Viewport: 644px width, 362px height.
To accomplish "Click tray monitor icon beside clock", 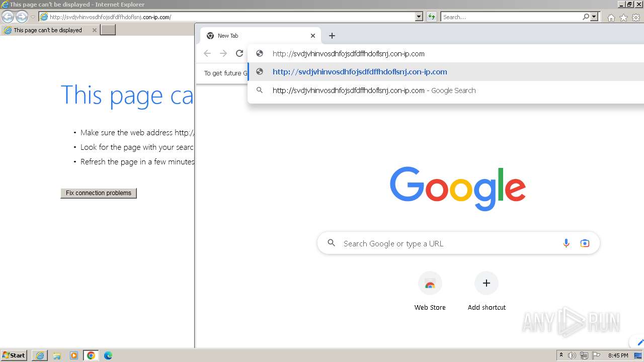I will (638, 355).
